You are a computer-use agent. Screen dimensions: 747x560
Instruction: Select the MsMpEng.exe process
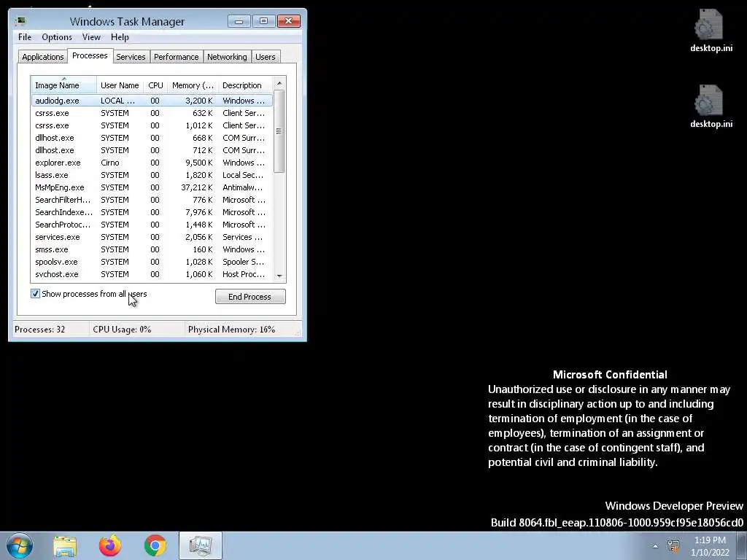[x=152, y=187]
